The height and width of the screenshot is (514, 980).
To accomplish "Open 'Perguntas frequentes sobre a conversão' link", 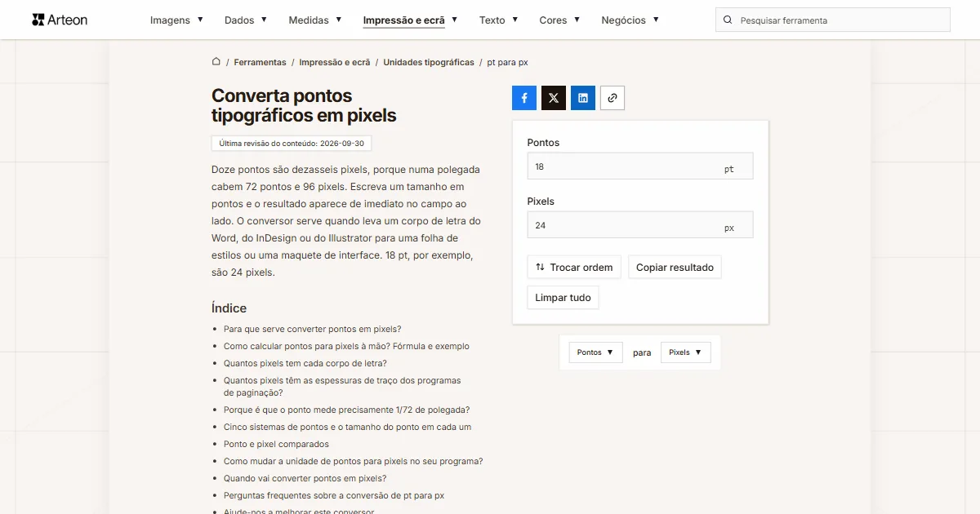I will coord(334,495).
